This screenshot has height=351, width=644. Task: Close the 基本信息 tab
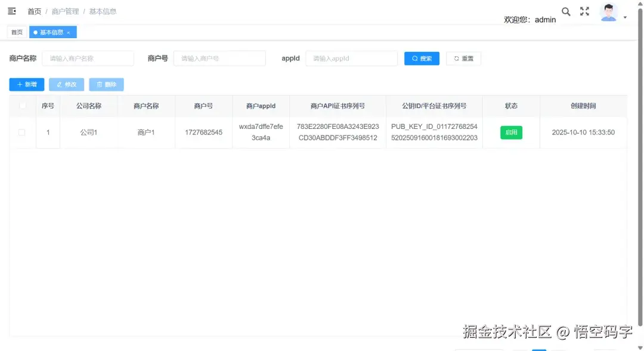pos(69,32)
